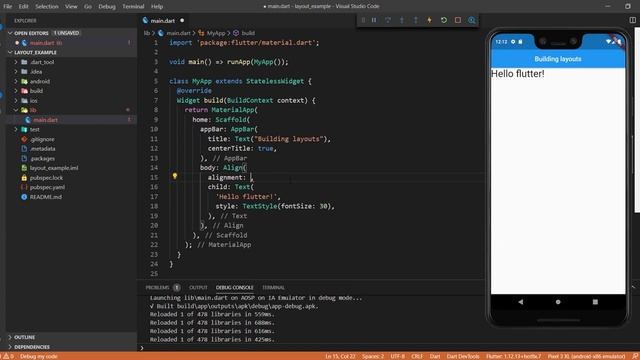Open the Help menu
The height and width of the screenshot is (360, 640).
click(x=157, y=7)
